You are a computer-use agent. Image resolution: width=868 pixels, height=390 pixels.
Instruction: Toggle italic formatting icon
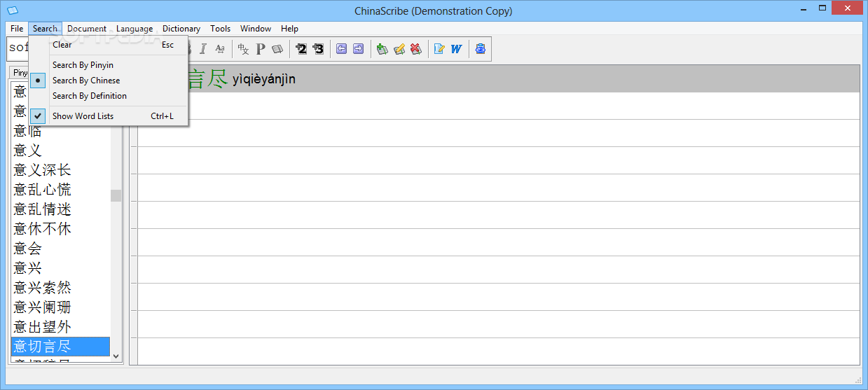tap(203, 49)
